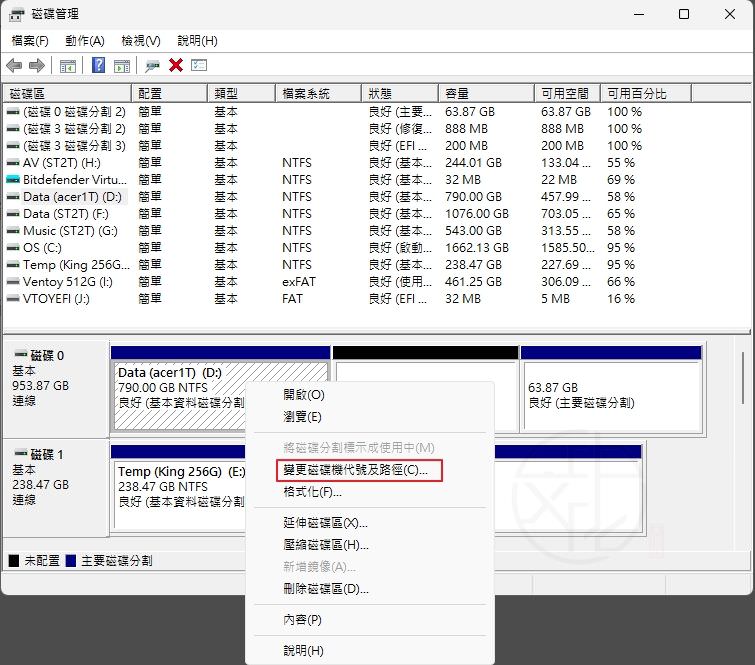
Task: Choose 瀏覽(E) in context menu
Action: 302,417
